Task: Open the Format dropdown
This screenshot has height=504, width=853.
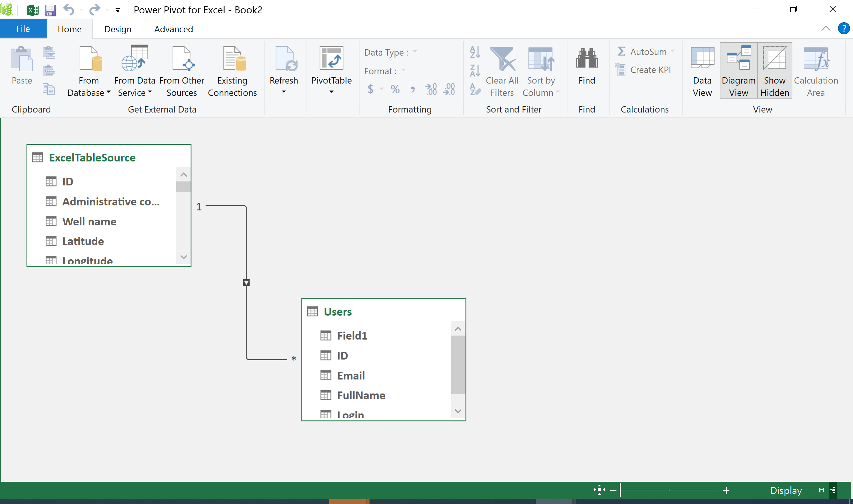Action: (x=404, y=71)
